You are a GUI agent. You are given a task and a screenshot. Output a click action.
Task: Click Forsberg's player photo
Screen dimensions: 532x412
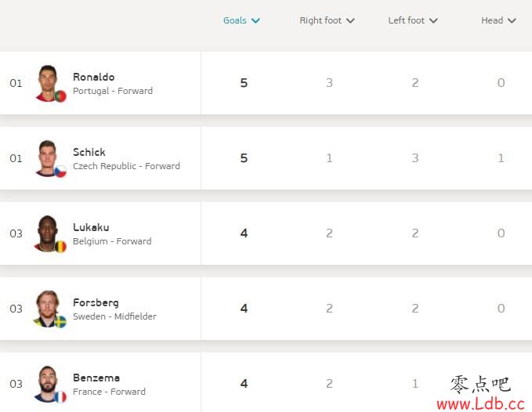[48, 309]
